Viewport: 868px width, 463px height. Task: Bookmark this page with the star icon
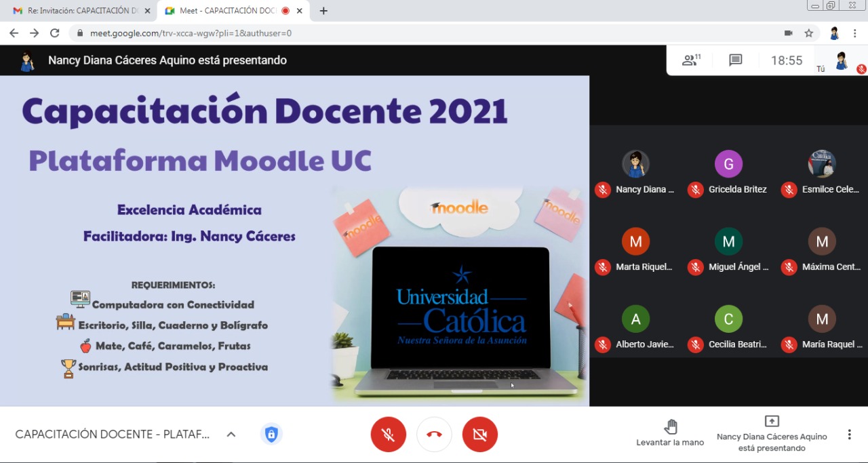808,33
